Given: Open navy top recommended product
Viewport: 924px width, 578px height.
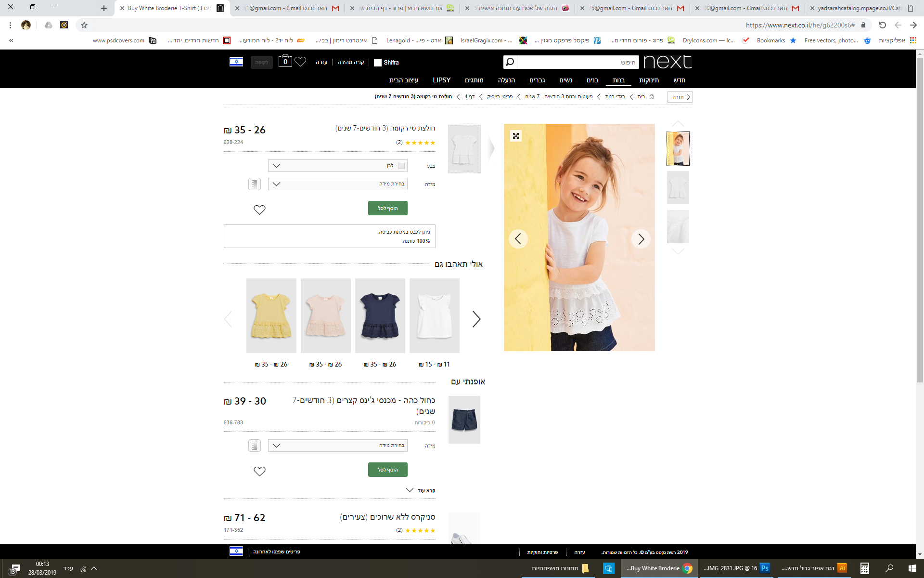Looking at the screenshot, I should (x=380, y=315).
